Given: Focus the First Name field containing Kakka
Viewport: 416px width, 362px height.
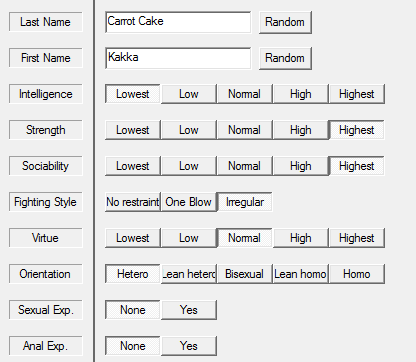Looking at the screenshot, I should click(178, 58).
